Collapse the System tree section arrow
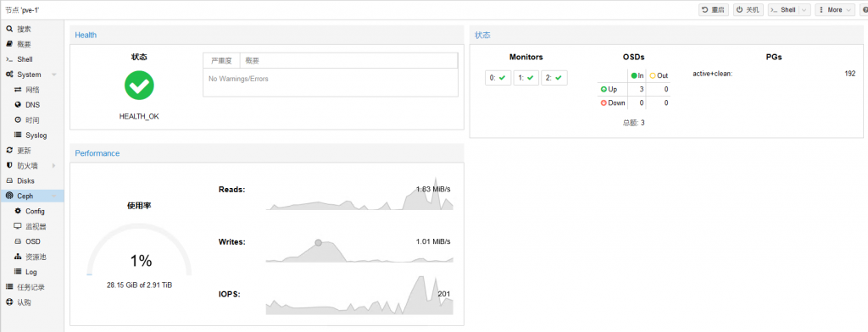 [x=54, y=75]
